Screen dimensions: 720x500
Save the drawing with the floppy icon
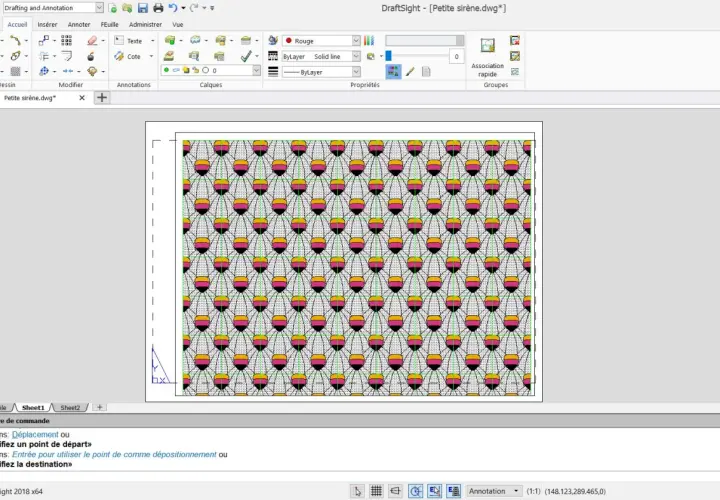143,8
